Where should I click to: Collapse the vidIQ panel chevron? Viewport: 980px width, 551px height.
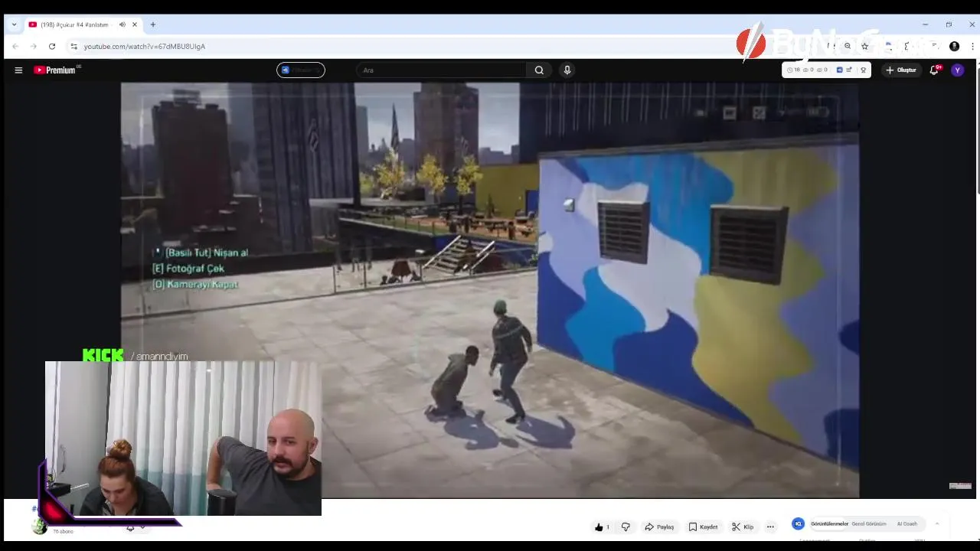(x=937, y=524)
